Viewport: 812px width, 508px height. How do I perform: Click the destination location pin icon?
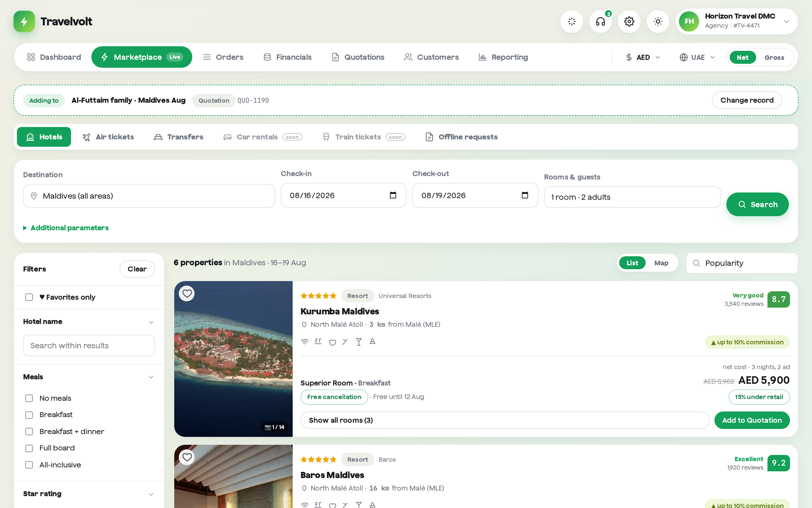coord(34,196)
